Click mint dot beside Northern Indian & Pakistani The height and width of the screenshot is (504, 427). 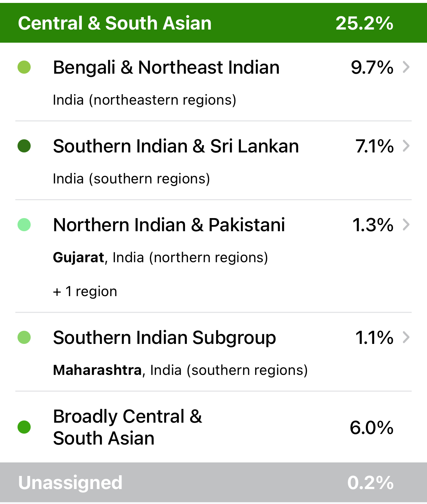pyautogui.click(x=24, y=225)
